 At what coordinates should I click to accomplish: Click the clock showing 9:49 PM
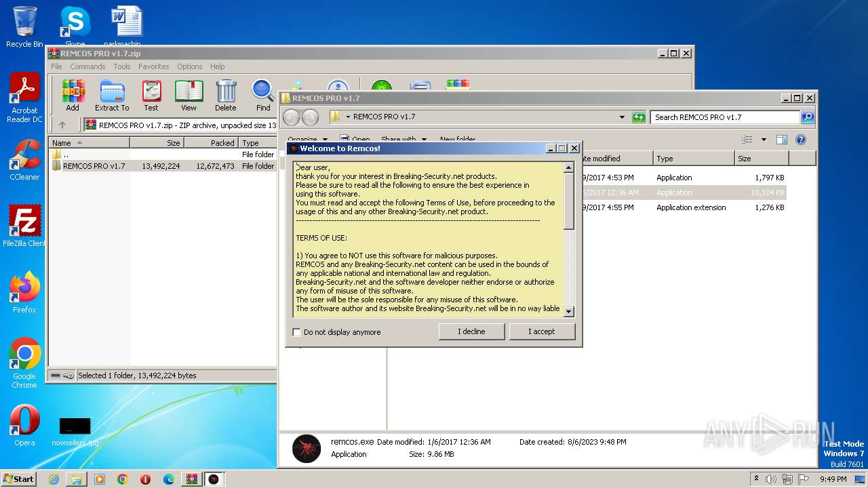click(x=833, y=479)
